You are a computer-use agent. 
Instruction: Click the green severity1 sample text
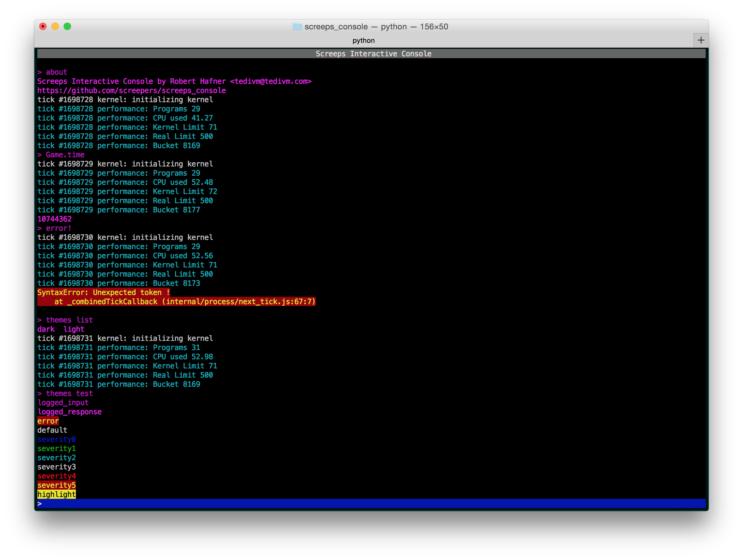tap(56, 449)
